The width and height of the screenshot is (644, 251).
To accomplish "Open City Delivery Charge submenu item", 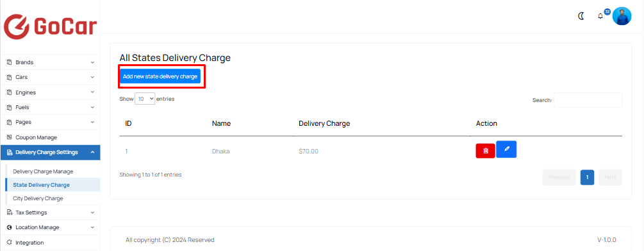I will 38,198.
